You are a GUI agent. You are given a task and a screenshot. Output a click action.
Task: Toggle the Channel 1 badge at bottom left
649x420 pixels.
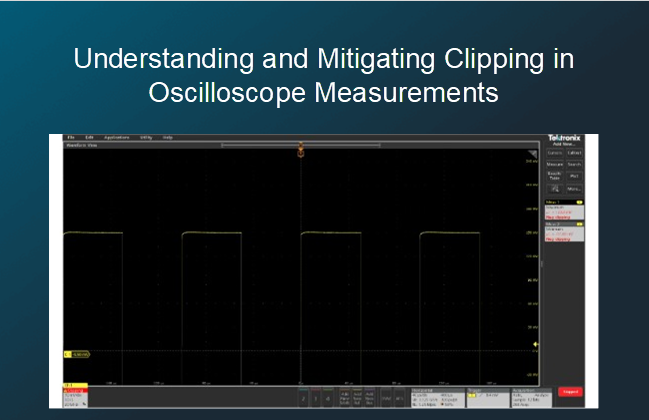(77, 393)
